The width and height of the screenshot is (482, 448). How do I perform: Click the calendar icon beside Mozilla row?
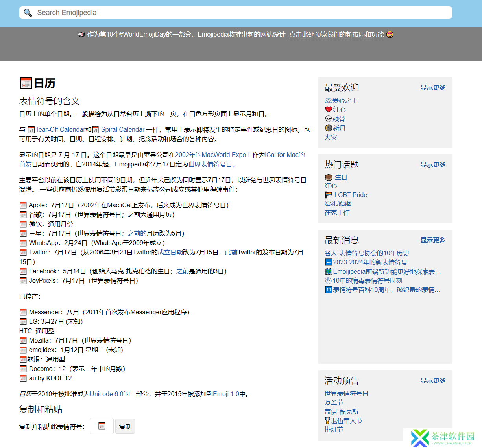[x=23, y=341]
